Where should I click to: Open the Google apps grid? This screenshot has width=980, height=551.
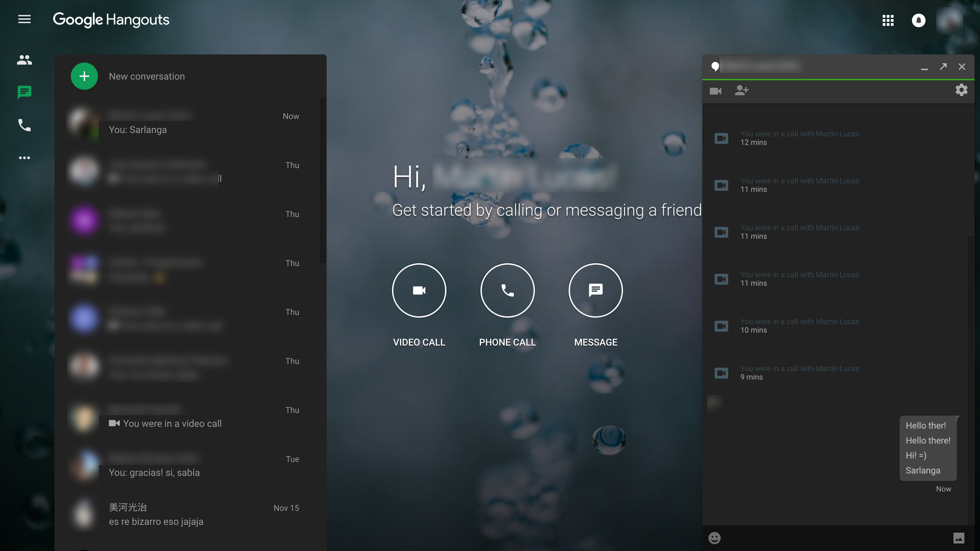(888, 21)
